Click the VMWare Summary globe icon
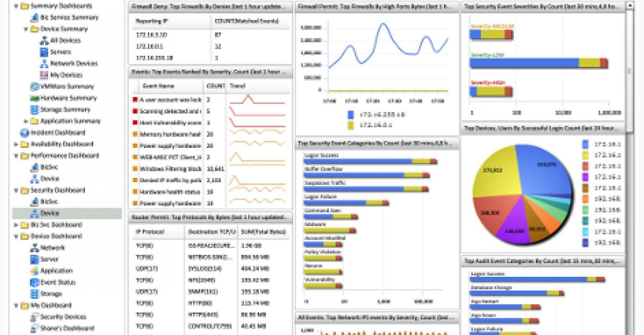Image resolution: width=644 pixels, height=335 pixels. pyautogui.click(x=35, y=87)
